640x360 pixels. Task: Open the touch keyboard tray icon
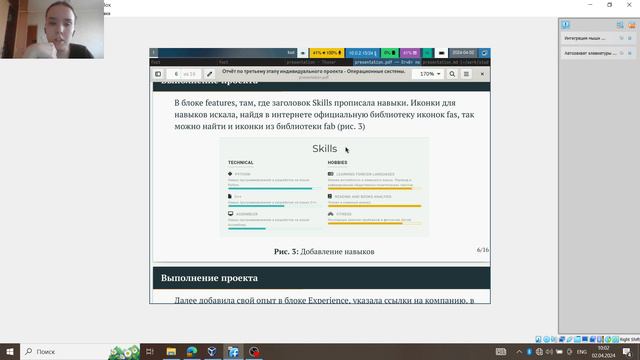click(501, 351)
